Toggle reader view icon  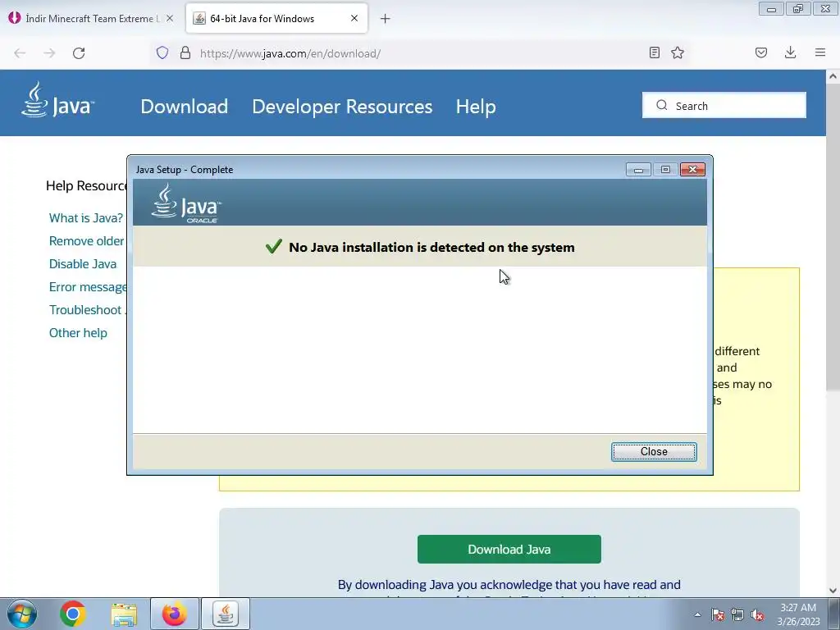pos(654,52)
